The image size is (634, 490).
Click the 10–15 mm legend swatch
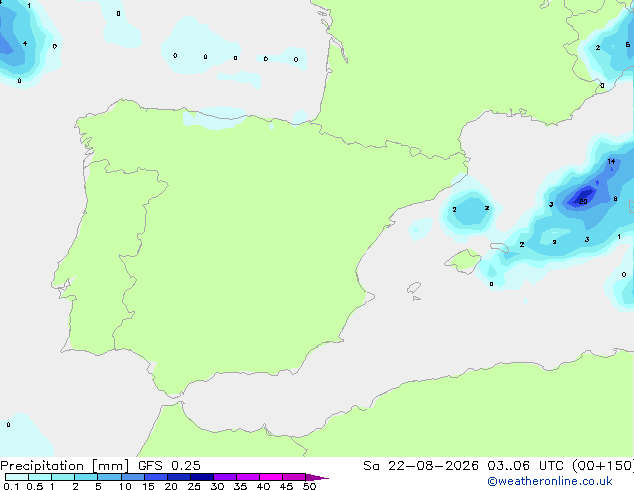click(132, 477)
